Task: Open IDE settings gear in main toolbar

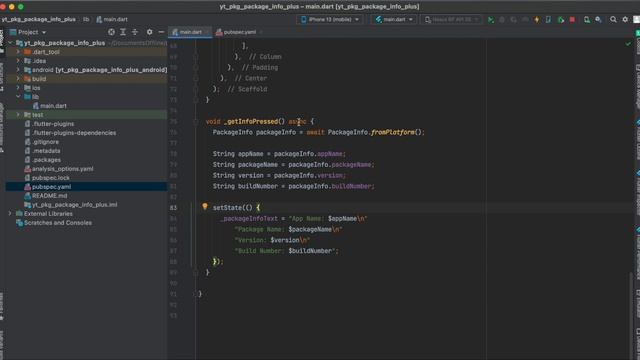Action: 625,20
